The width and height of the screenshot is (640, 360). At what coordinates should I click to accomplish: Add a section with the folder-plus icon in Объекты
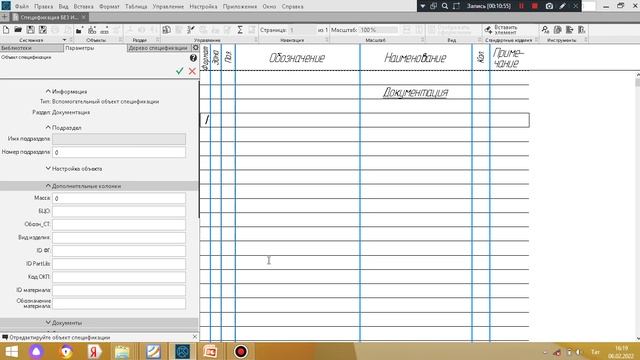pos(79,30)
